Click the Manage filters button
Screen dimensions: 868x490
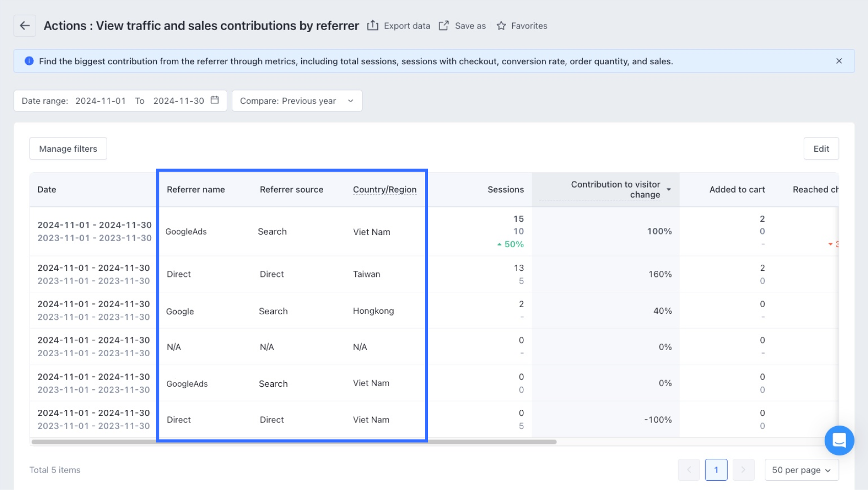[x=68, y=149]
